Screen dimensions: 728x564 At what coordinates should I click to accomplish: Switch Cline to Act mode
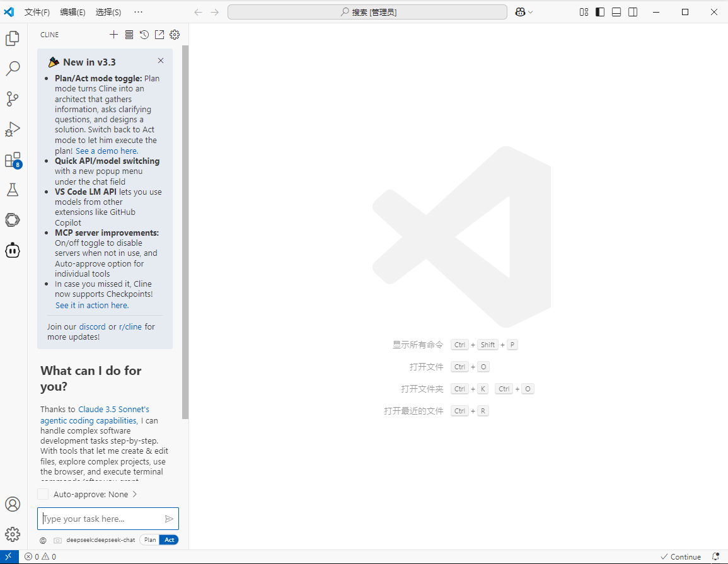click(x=170, y=540)
